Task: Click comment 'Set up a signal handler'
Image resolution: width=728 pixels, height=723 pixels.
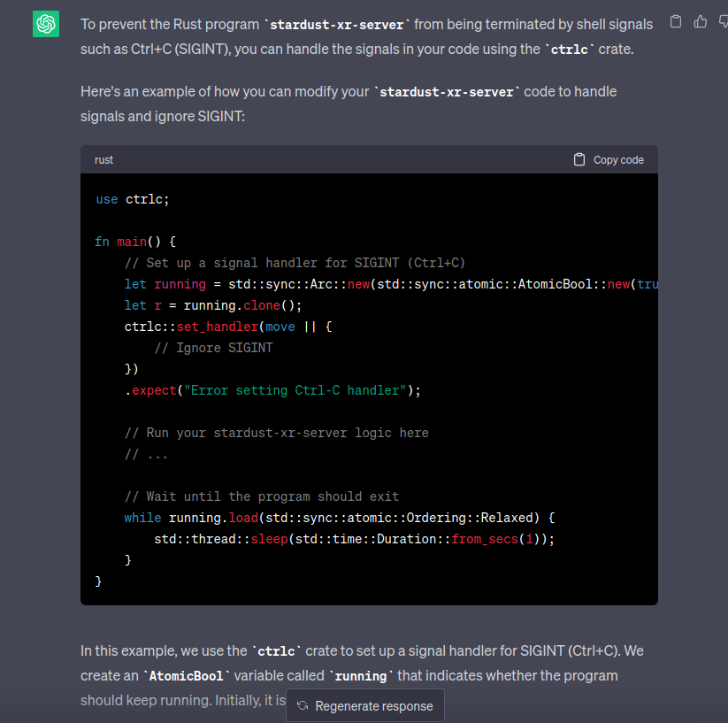Action: click(295, 263)
